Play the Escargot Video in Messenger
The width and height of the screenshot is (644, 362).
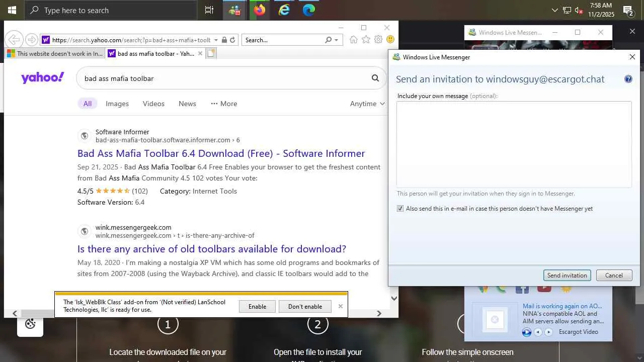(527, 332)
